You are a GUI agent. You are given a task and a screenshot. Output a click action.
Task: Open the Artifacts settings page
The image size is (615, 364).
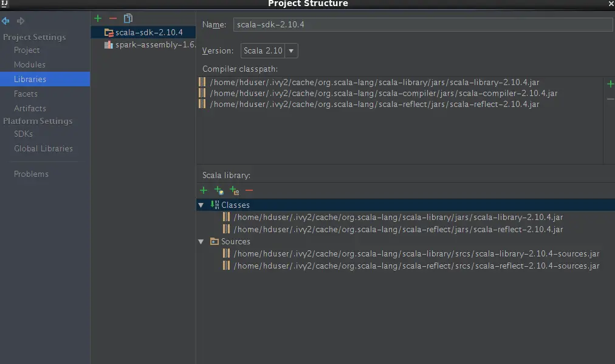(x=30, y=108)
